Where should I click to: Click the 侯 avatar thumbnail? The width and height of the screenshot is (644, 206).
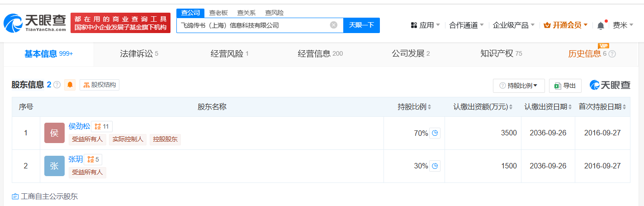(54, 133)
